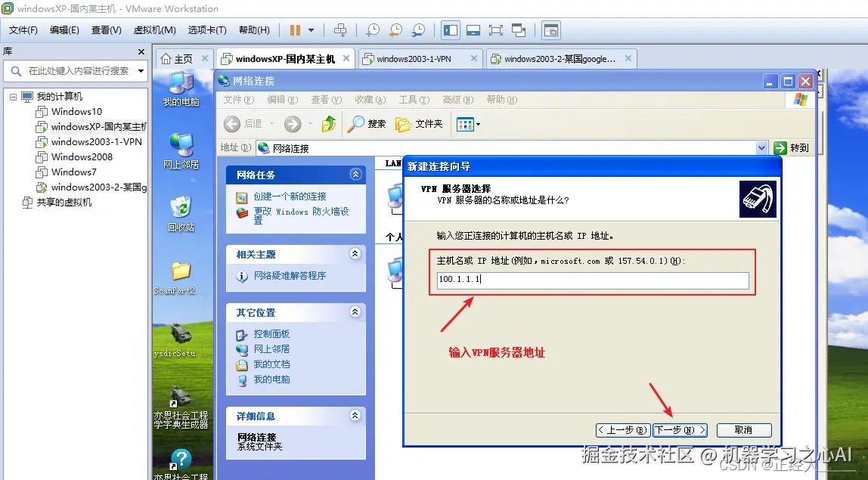Select Windows10 in the library tree
The width and height of the screenshot is (868, 480).
[x=76, y=111]
